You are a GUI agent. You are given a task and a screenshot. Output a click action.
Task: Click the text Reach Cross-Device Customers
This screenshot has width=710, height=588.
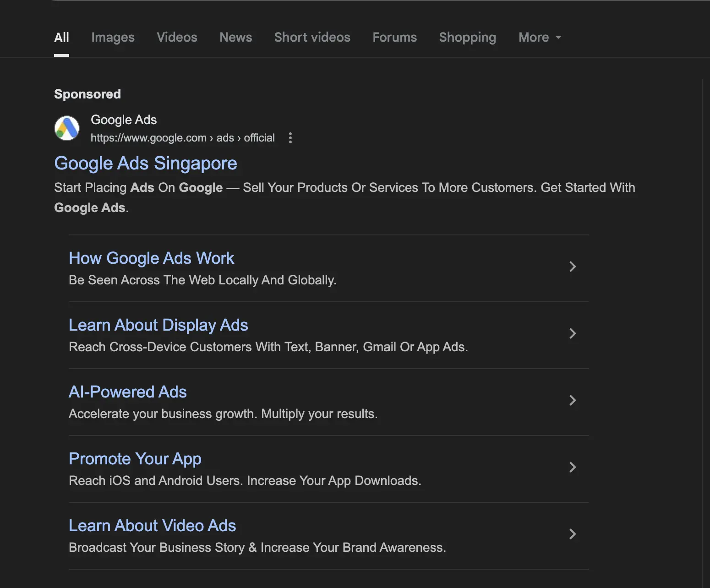coord(268,347)
